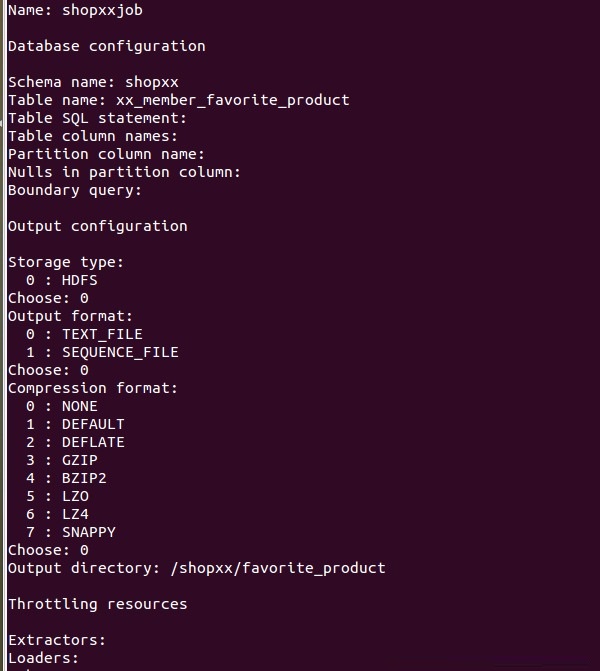Viewport: 600px width, 671px height.
Task: Click the GZIP compression option
Action: (x=62, y=460)
